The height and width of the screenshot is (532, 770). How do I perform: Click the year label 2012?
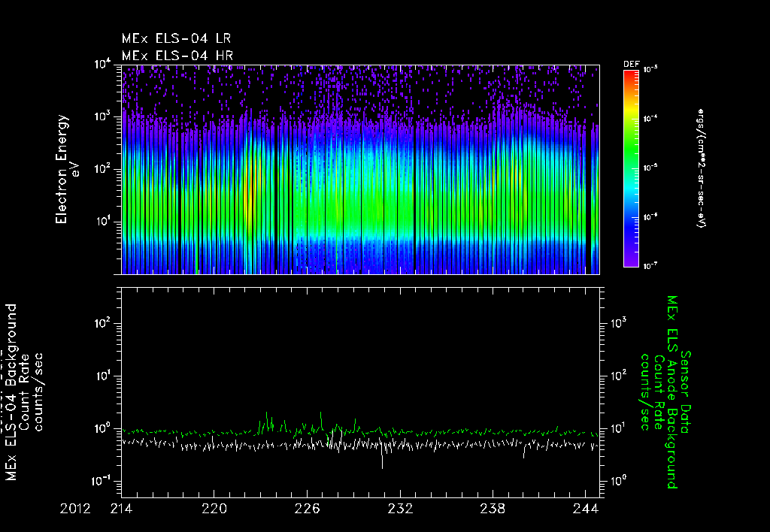click(76, 509)
